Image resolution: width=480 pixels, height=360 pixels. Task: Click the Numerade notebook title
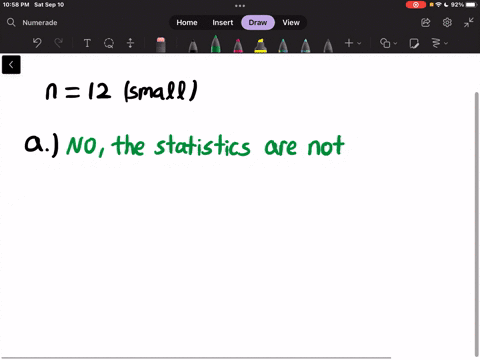pos(40,23)
